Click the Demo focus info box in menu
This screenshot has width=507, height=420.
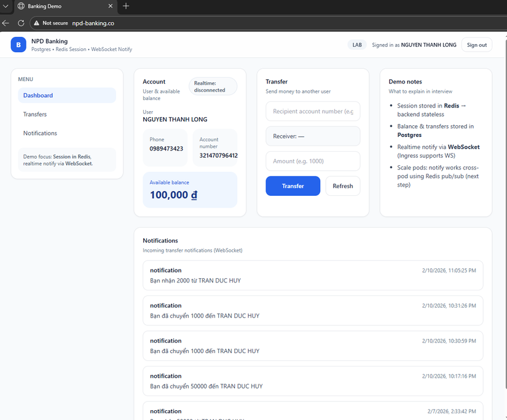(67, 160)
